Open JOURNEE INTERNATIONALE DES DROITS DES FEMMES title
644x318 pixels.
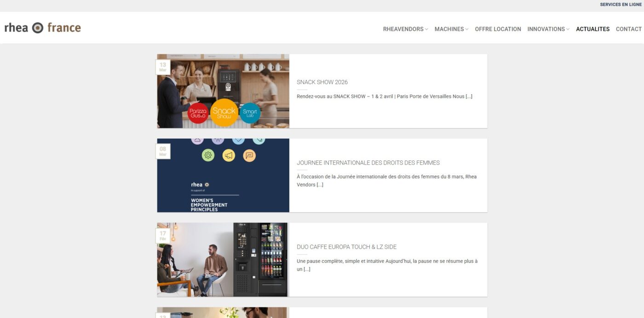point(368,163)
